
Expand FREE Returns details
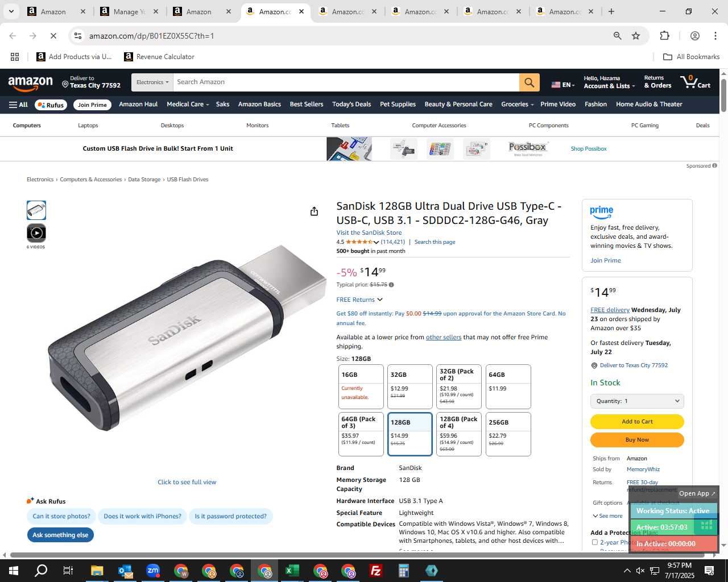click(x=359, y=300)
